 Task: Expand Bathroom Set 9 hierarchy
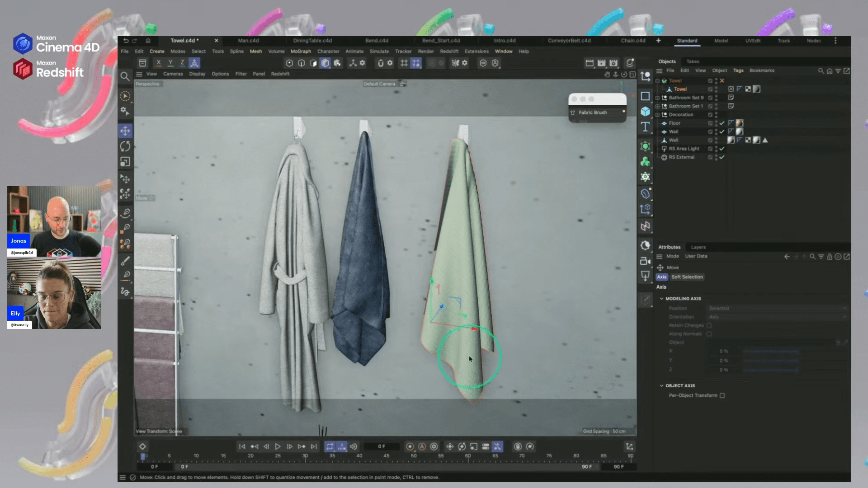pos(657,98)
